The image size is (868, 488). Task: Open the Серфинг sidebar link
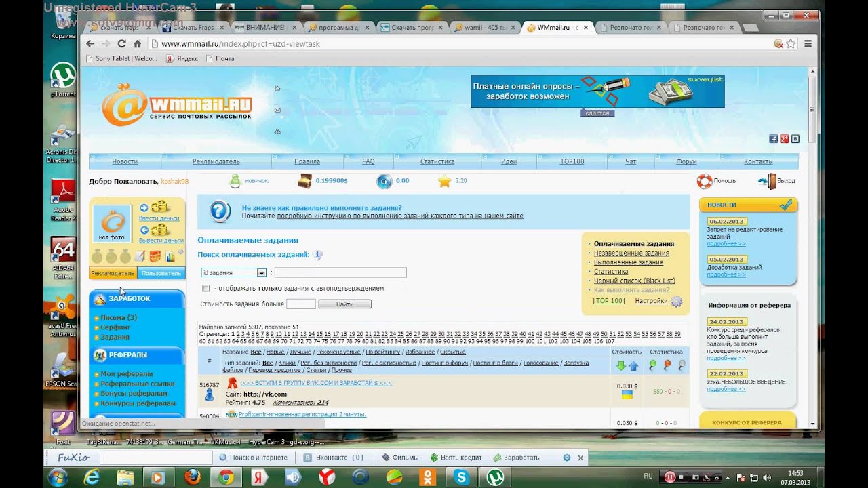coord(115,327)
